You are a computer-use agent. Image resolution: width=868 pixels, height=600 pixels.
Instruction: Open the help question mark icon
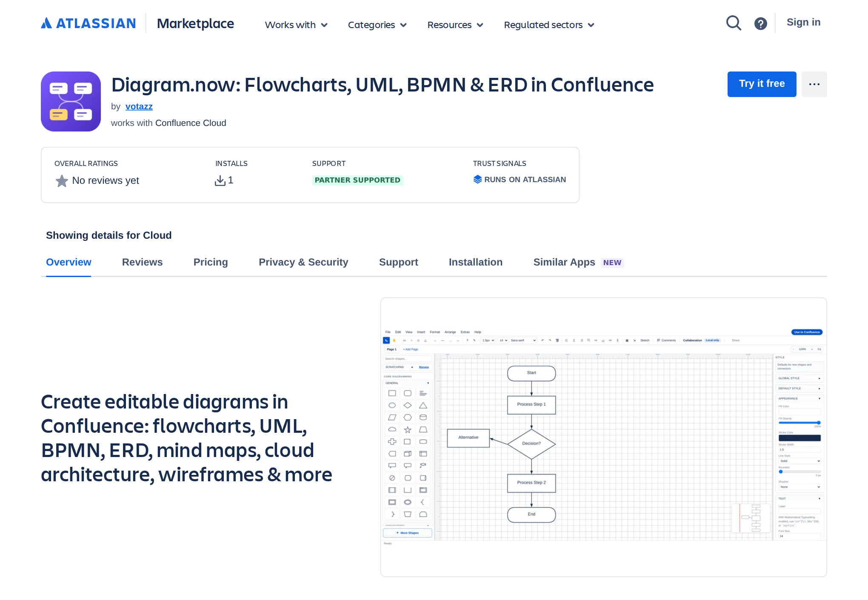pos(760,23)
